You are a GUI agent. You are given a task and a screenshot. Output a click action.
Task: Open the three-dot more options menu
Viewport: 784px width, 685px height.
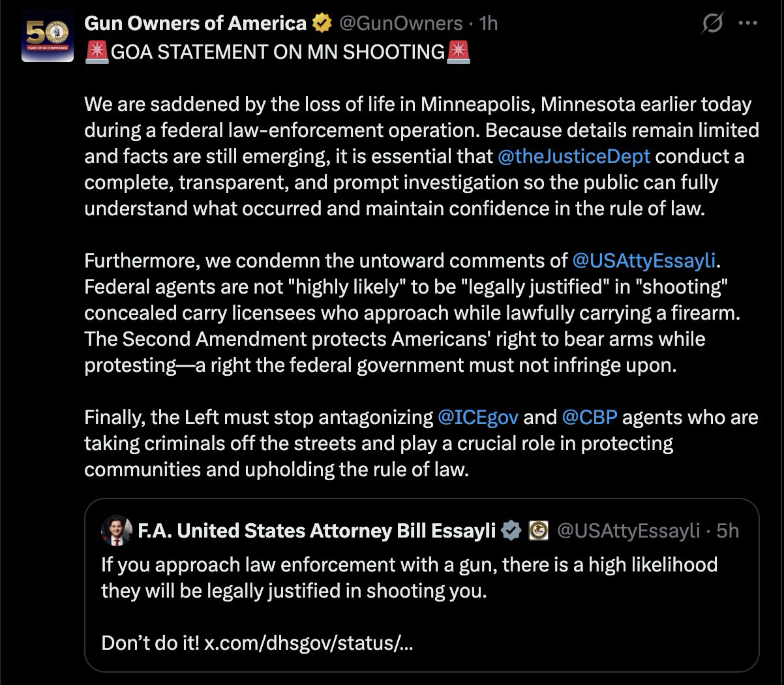(747, 23)
